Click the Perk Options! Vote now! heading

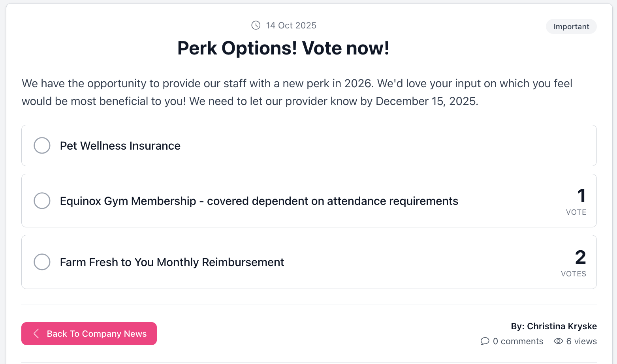[x=283, y=48]
